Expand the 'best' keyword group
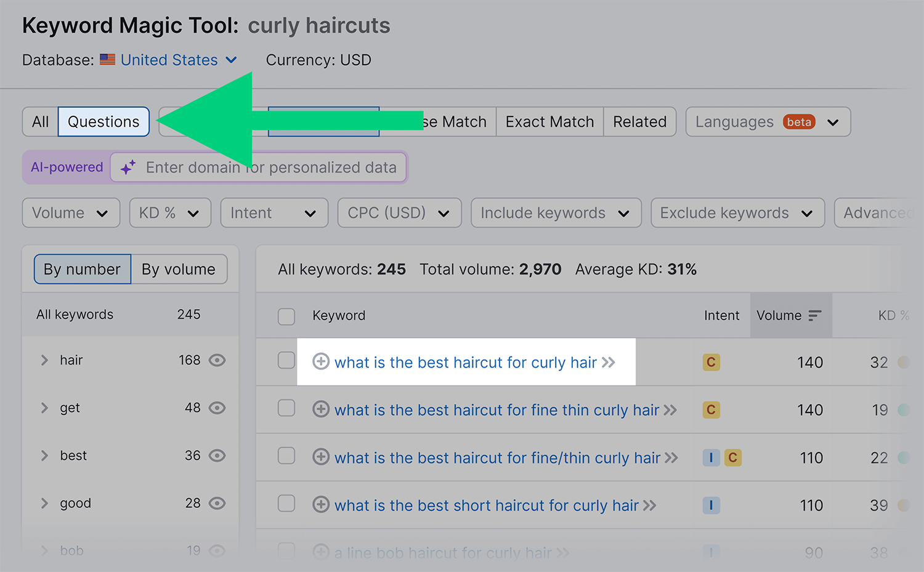Screen dimensions: 924x572 click(44, 456)
